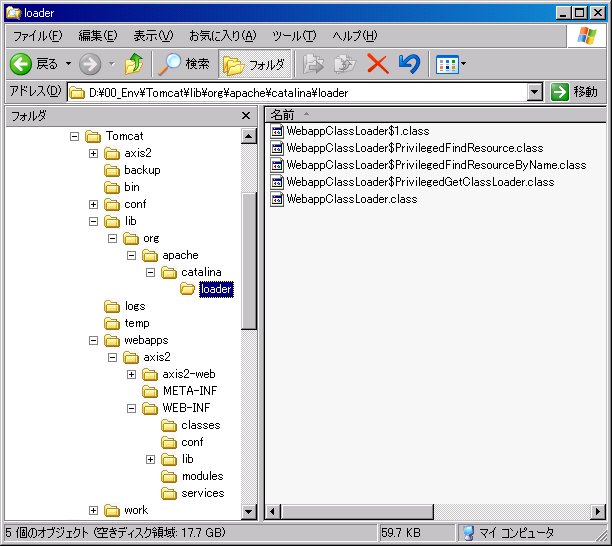
Task: Click the address bar path field
Action: (299, 93)
